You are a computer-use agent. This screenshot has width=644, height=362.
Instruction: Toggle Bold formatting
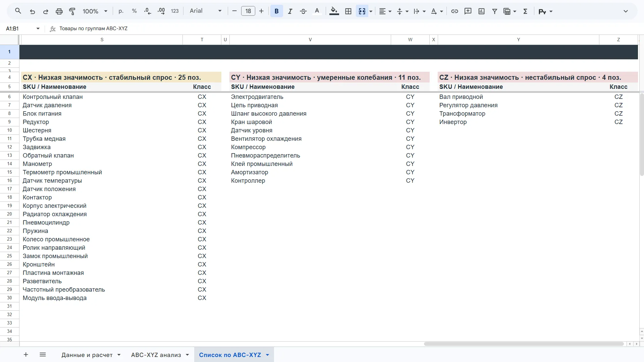point(277,11)
